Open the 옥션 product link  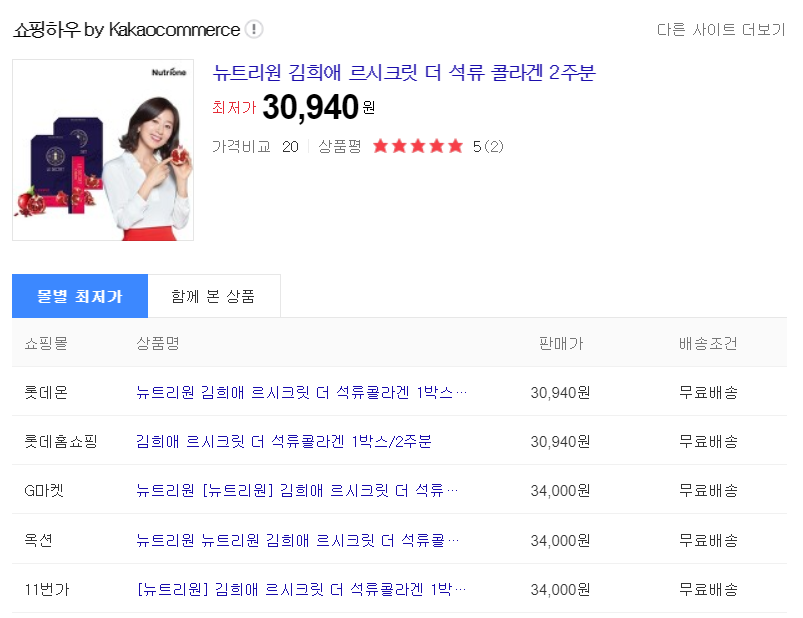pos(298,540)
